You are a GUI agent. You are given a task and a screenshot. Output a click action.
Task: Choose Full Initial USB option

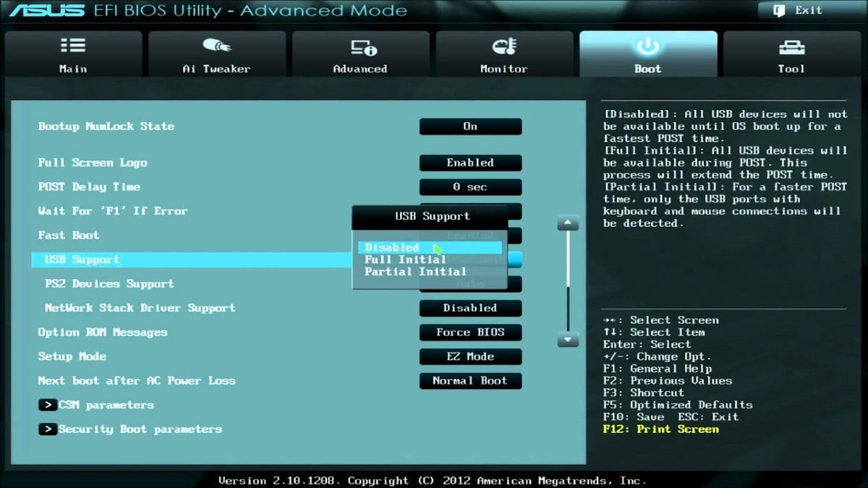[405, 260]
